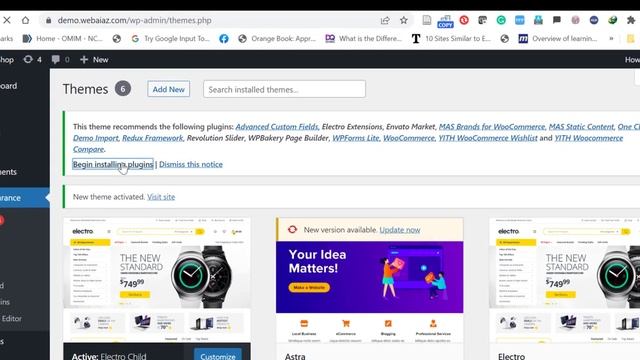Show hidden bookmarks with the » chevron
The width and height of the screenshot is (640, 360).
pos(611,39)
